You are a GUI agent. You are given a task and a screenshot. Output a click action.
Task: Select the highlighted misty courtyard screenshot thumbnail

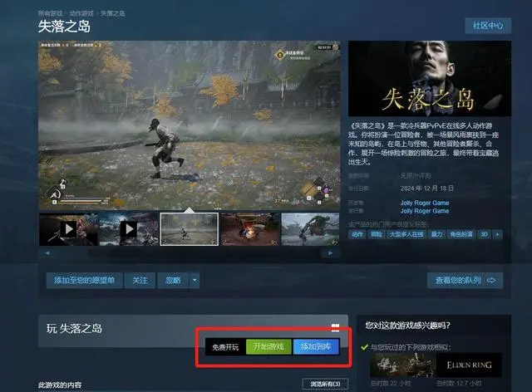coord(190,229)
